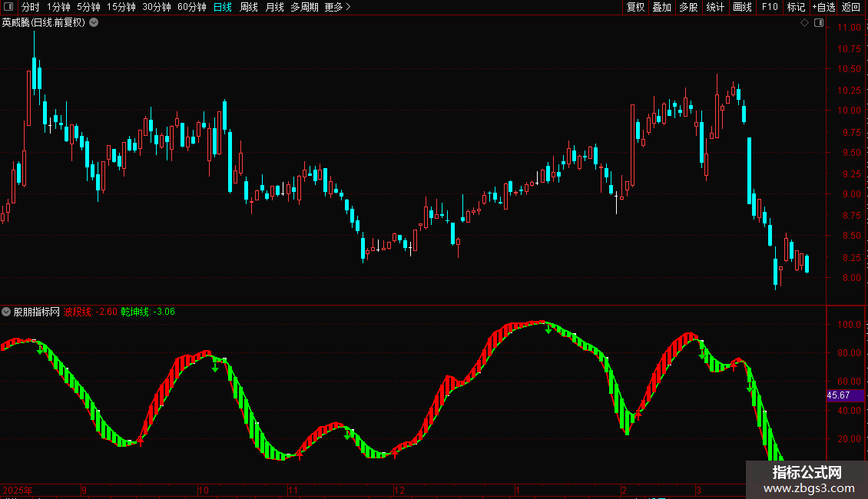This screenshot has height=499, width=868.
Task: Click the 8.00 price axis label
Action: coord(852,278)
